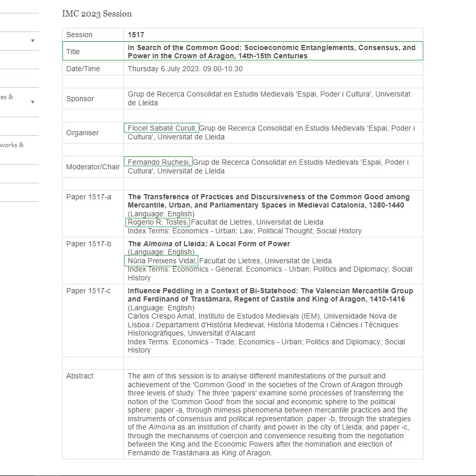Open speaker Rogerio R. Tostes' profile

click(x=158, y=222)
